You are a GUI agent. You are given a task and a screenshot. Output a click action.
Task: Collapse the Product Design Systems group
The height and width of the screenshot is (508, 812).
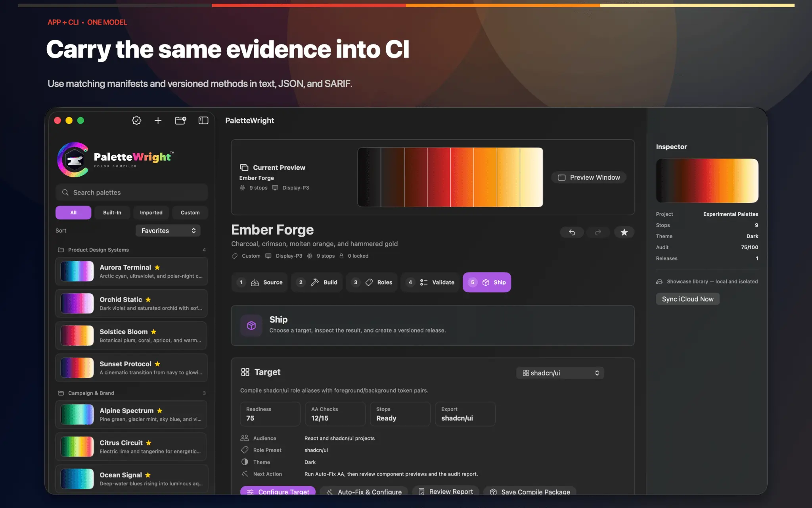coord(132,250)
